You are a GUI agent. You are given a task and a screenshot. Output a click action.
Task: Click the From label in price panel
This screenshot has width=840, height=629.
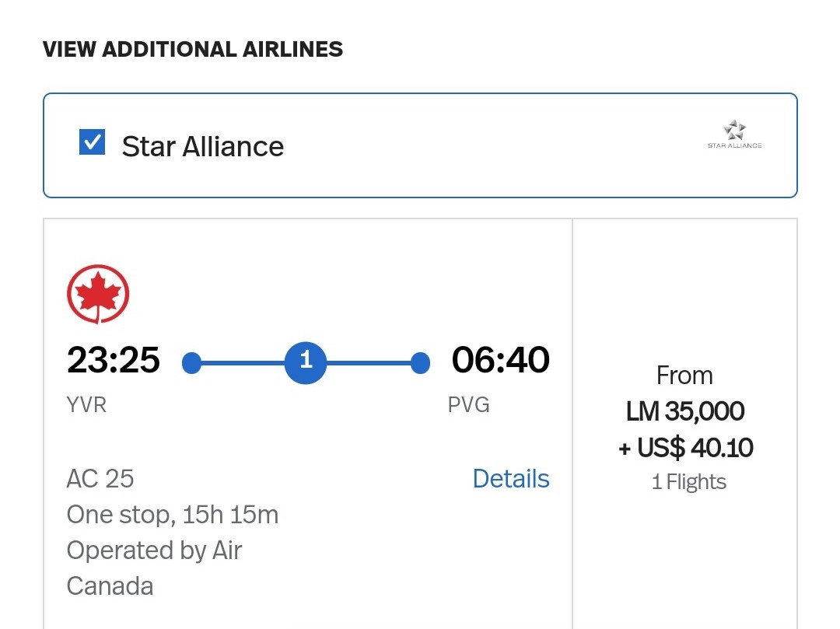684,376
